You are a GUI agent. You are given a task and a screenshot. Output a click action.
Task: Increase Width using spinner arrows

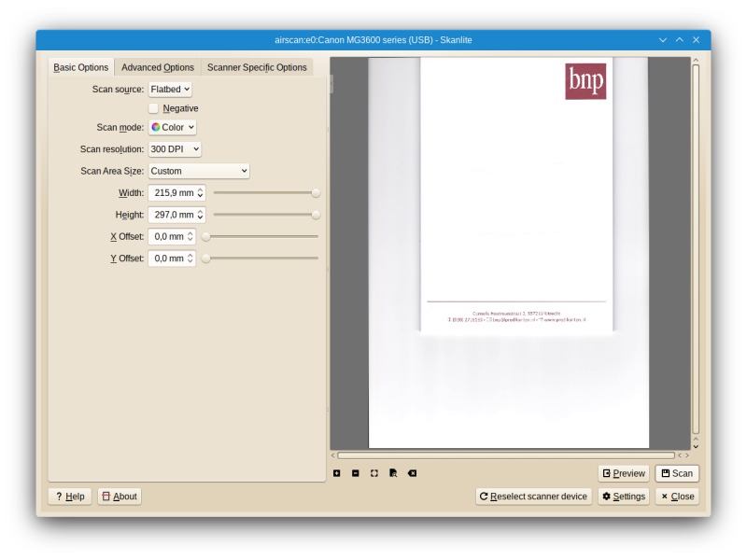click(200, 189)
